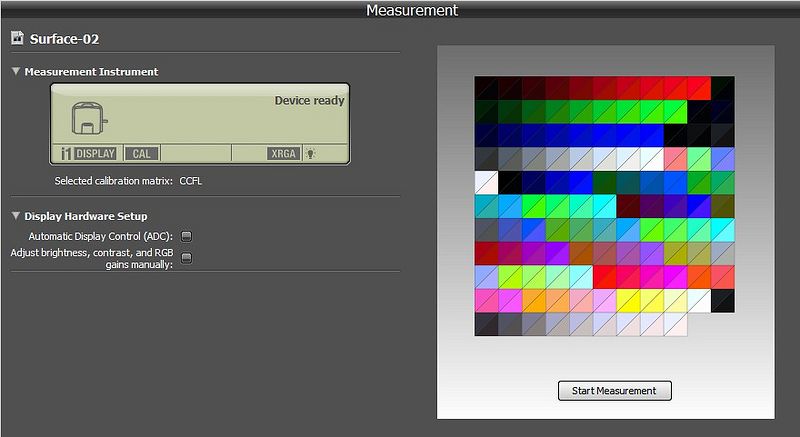Select brightest green patch ending the green ramp
The image size is (800, 437).
(x=676, y=112)
